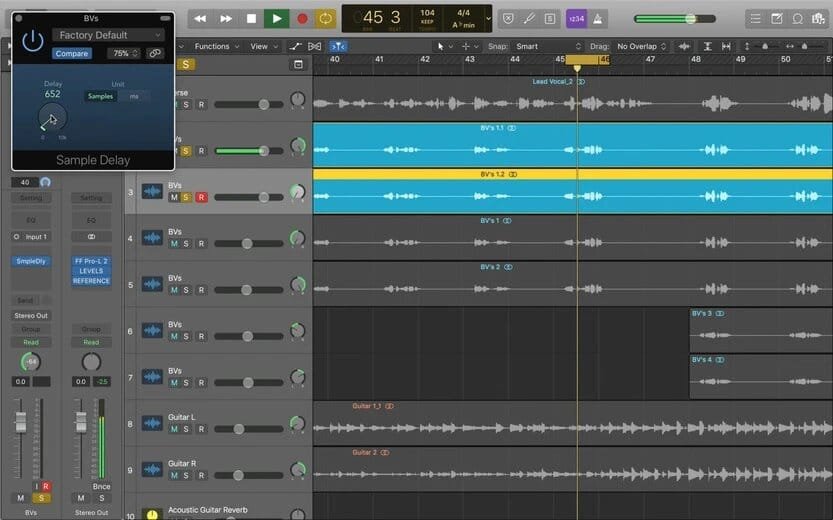Open the Stereo Out output slot on the BVs strip
The image size is (833, 520).
point(31,316)
